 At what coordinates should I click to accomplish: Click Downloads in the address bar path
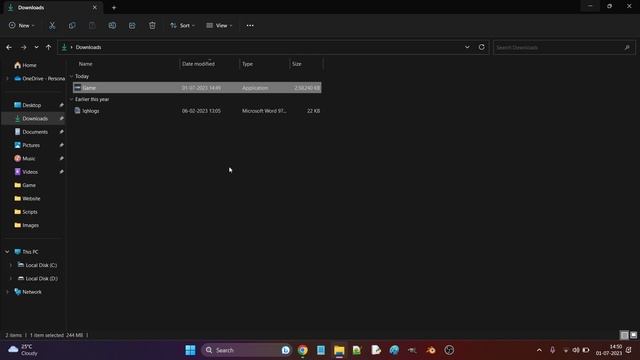pyautogui.click(x=89, y=47)
